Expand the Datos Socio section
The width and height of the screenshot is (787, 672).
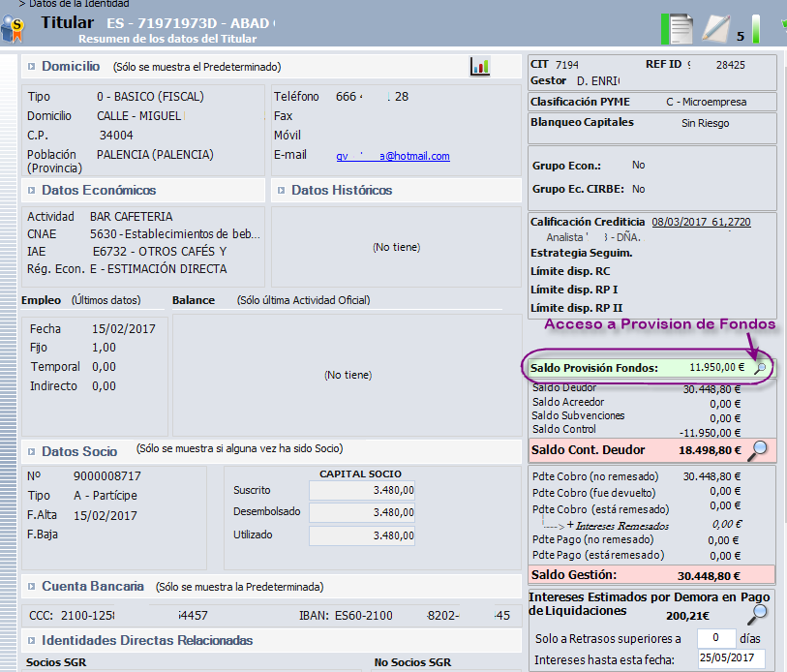click(x=32, y=451)
